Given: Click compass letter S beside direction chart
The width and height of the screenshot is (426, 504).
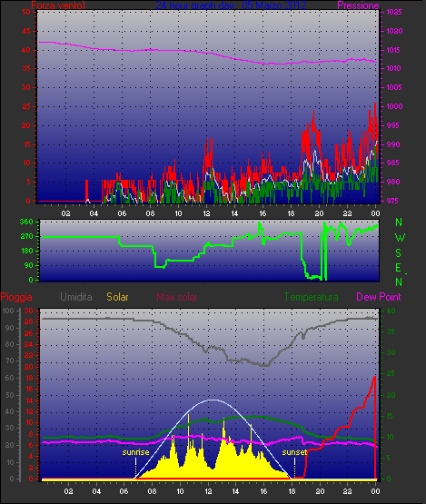Looking at the screenshot, I should tap(398, 253).
